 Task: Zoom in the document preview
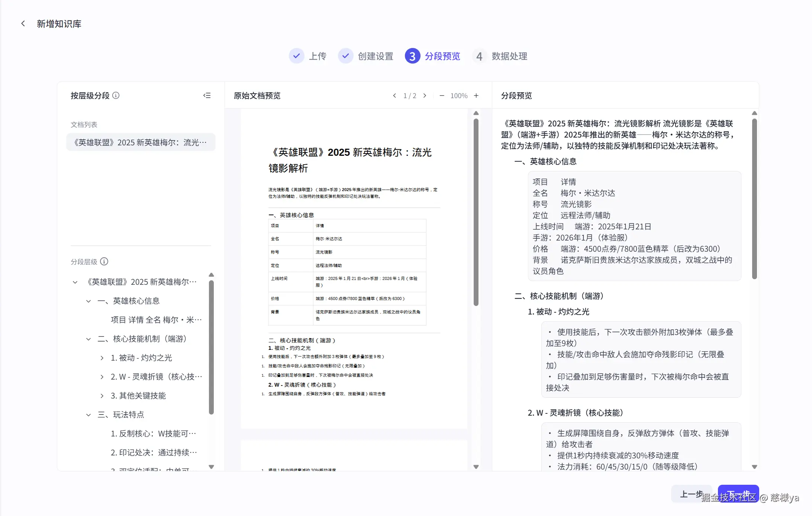click(476, 96)
